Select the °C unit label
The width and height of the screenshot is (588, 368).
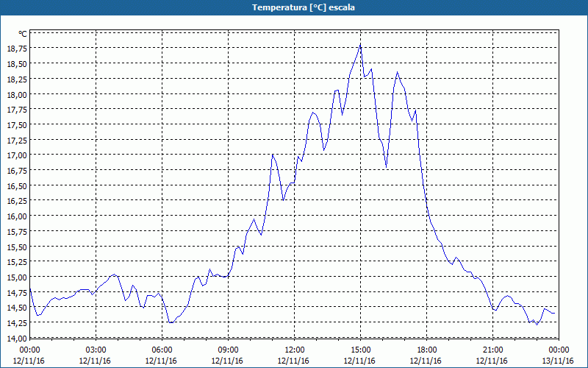coord(23,34)
